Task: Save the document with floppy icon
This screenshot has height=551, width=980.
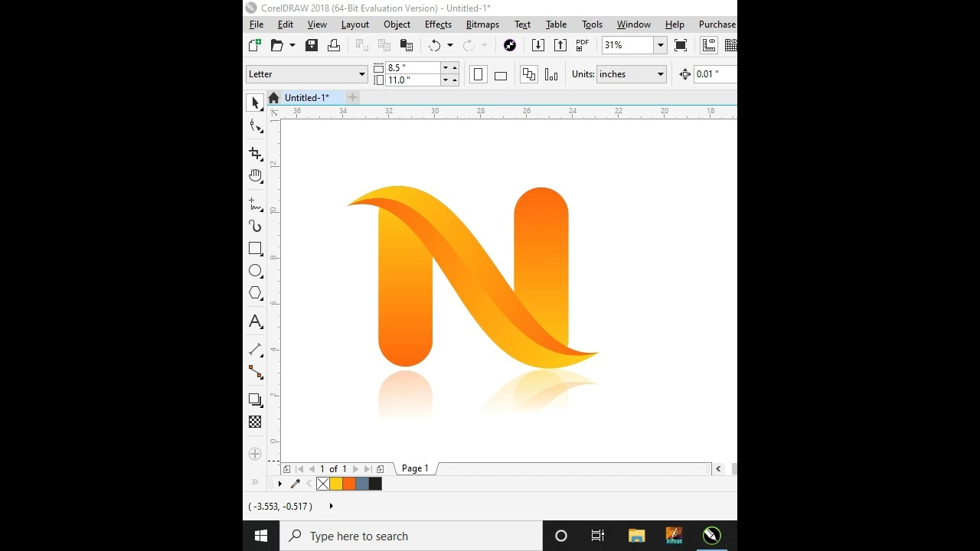Action: [312, 45]
